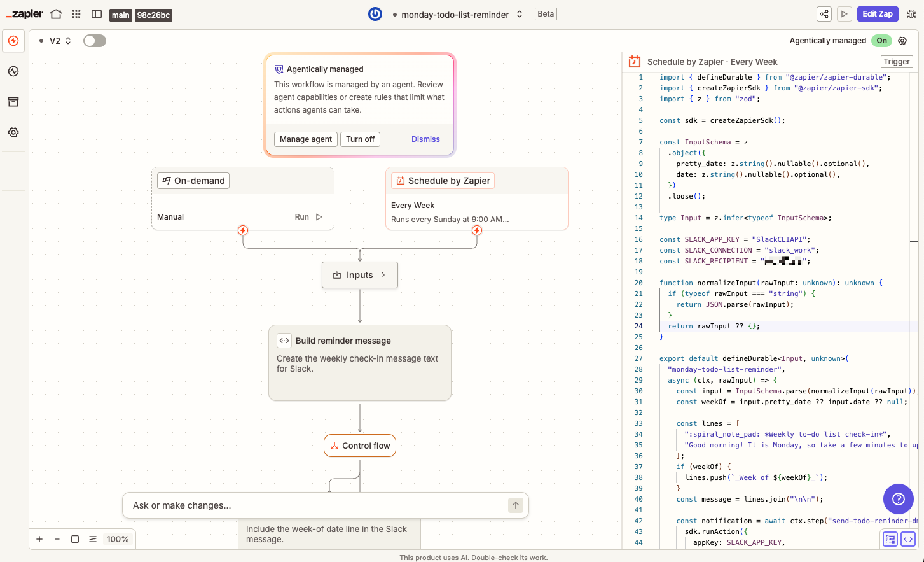Dismiss the agentically managed notice
This screenshot has width=924, height=562.
(425, 139)
